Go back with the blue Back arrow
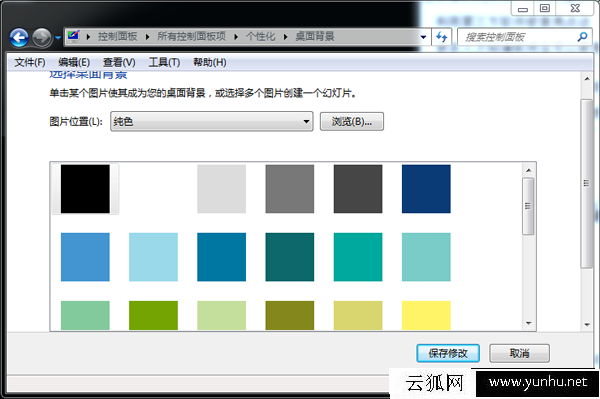The width and height of the screenshot is (600, 399). coord(19,37)
